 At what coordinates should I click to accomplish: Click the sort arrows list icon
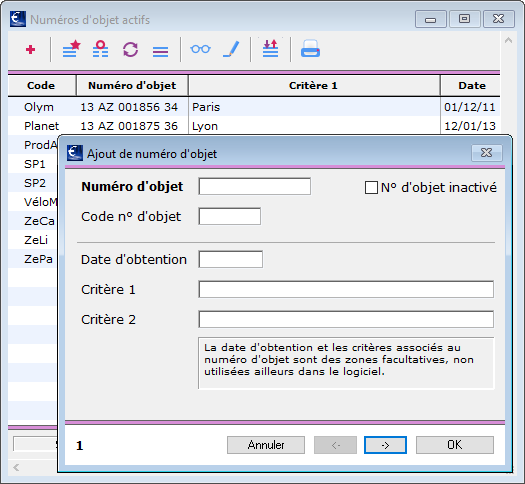[x=271, y=49]
